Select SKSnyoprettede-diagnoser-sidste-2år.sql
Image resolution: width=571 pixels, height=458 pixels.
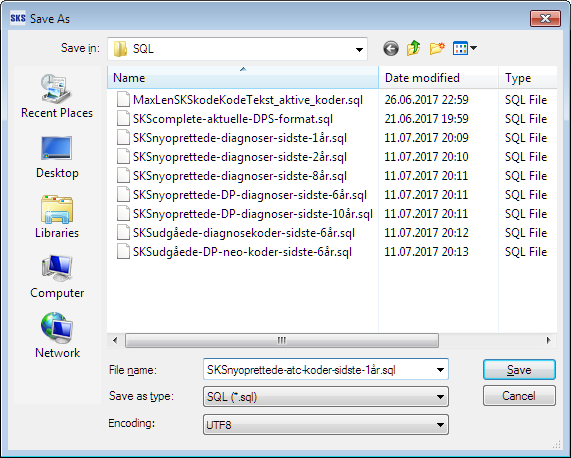click(240, 157)
